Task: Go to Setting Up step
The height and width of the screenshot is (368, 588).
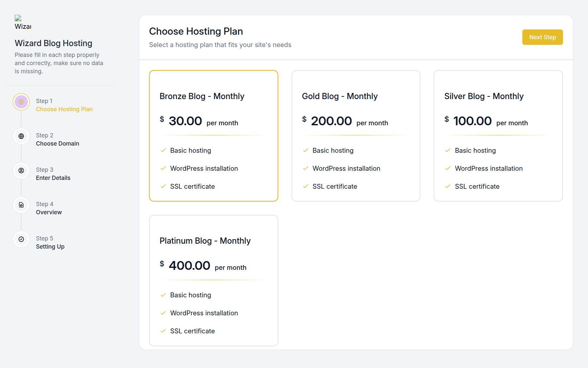Action: pyautogui.click(x=50, y=247)
